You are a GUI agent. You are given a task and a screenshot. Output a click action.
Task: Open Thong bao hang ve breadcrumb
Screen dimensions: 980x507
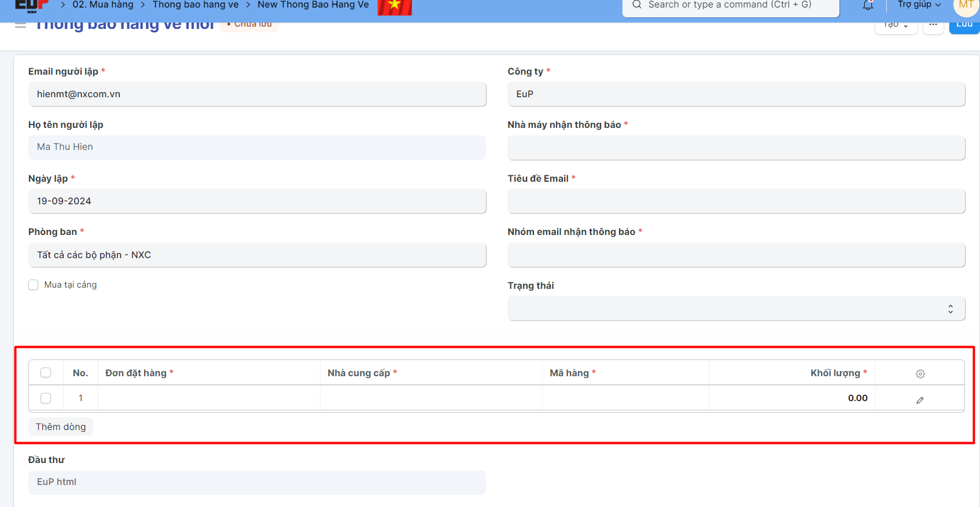coord(196,5)
